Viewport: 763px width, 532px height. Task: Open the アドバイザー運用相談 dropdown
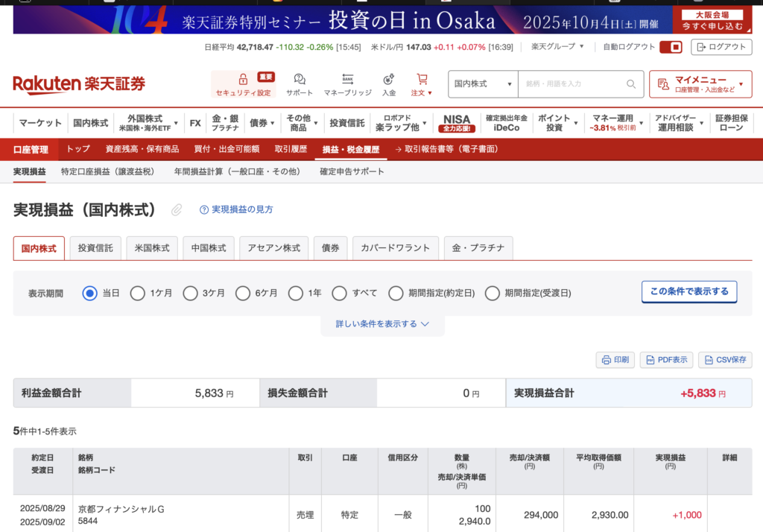(679, 123)
